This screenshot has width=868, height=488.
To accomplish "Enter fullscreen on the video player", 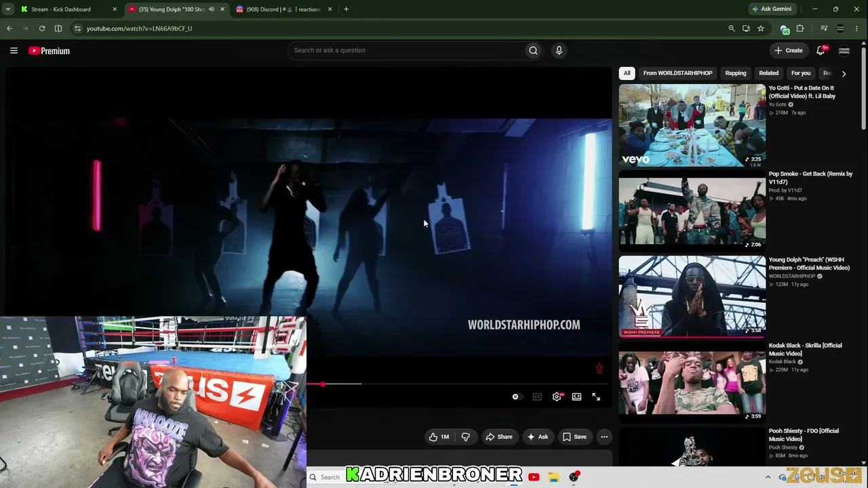I will [596, 397].
